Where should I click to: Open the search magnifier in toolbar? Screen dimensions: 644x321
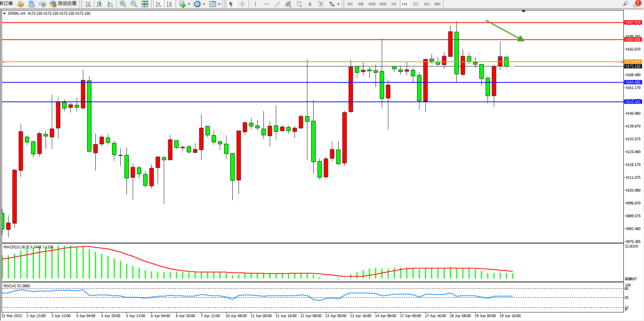tap(625, 4)
